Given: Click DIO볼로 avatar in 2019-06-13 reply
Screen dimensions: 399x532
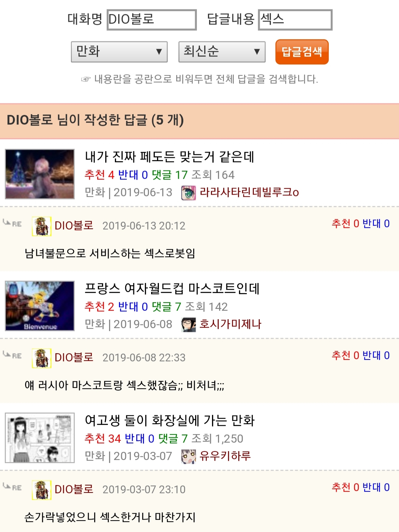Looking at the screenshot, I should pyautogui.click(x=42, y=226).
